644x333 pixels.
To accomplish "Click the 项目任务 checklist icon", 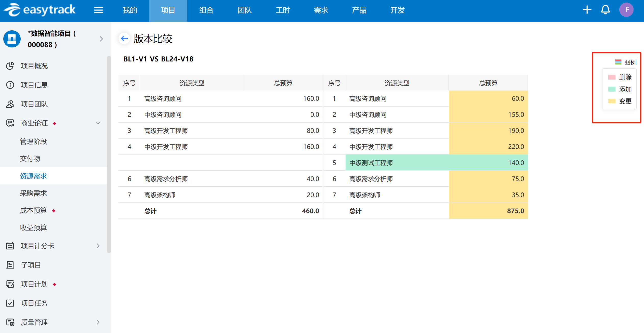I will coord(10,303).
